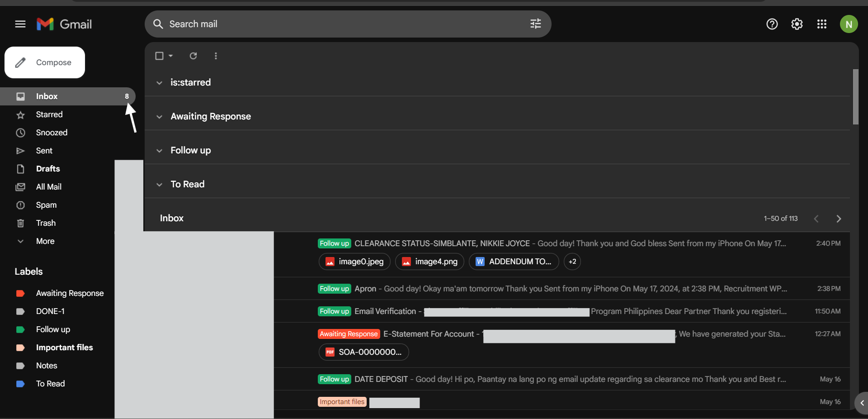Collapse the To Read section

pos(159,185)
